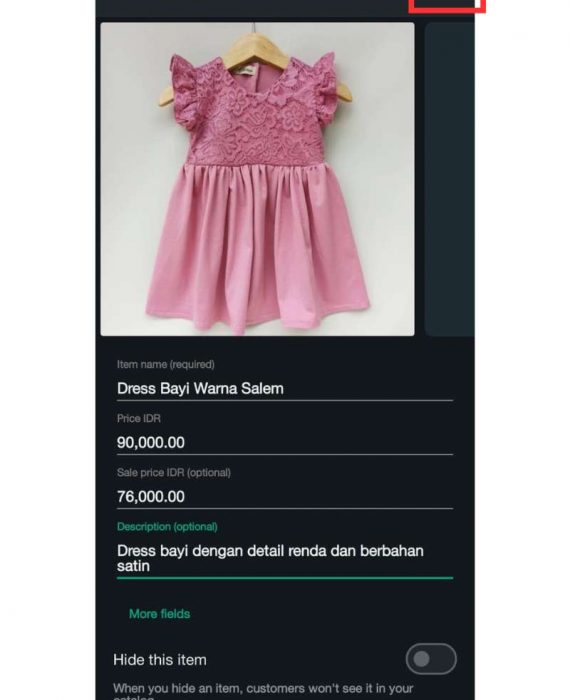Click the green Description (optional) label

167,527
